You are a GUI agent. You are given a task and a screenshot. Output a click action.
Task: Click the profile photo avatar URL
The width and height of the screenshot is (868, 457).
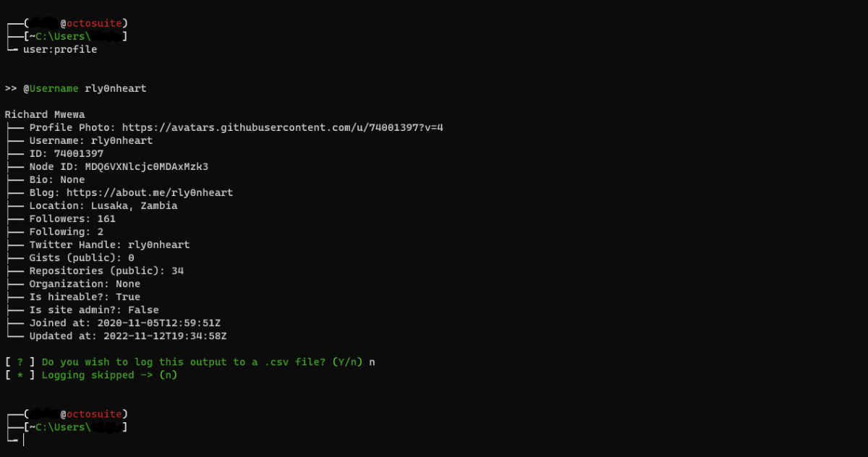pos(282,127)
